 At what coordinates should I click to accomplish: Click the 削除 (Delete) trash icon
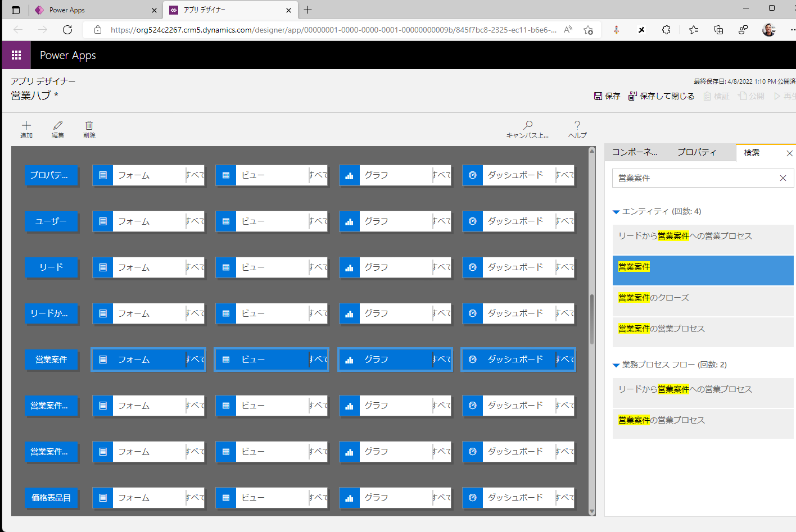89,129
